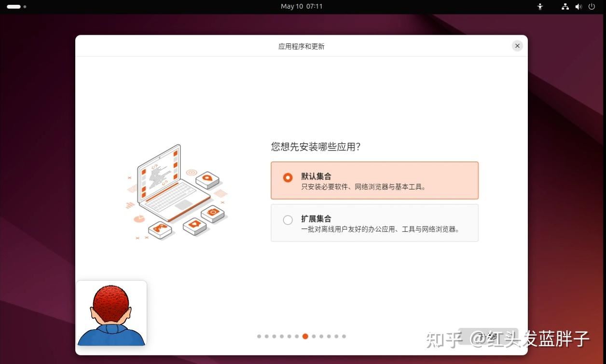Click the last step indicator dot
Viewport: 606px width, 364px height.
[x=344, y=337]
